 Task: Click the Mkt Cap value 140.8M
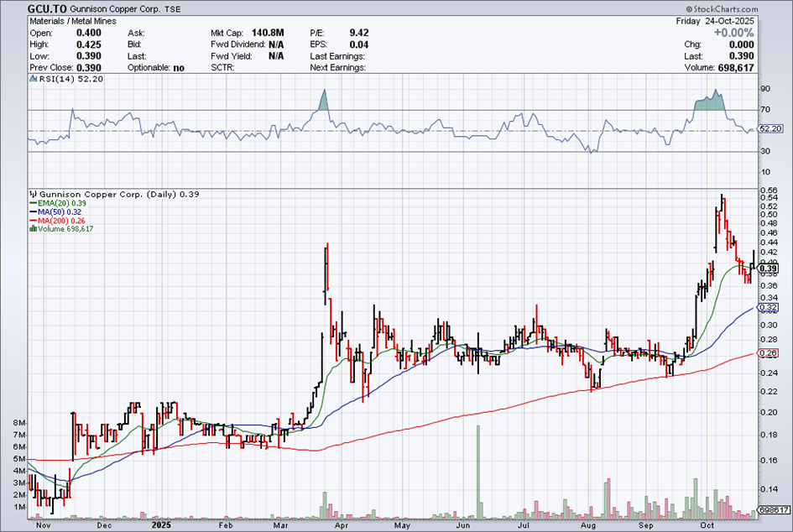[268, 33]
